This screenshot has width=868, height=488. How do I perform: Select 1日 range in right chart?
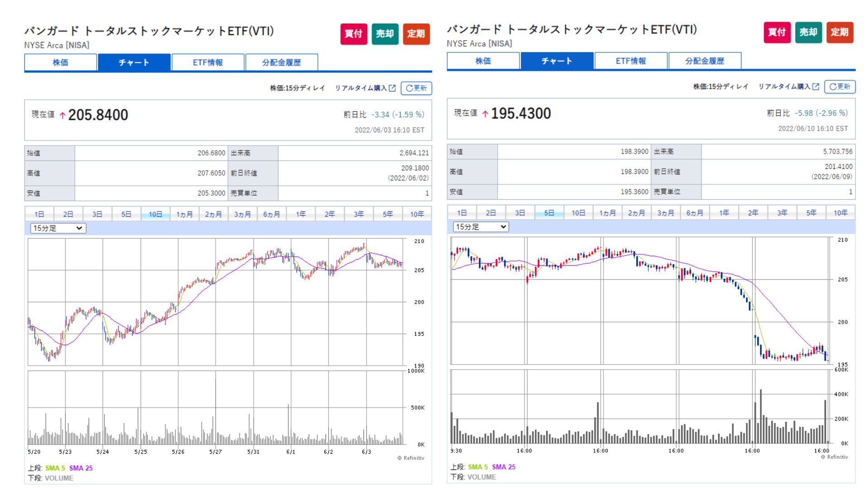462,213
